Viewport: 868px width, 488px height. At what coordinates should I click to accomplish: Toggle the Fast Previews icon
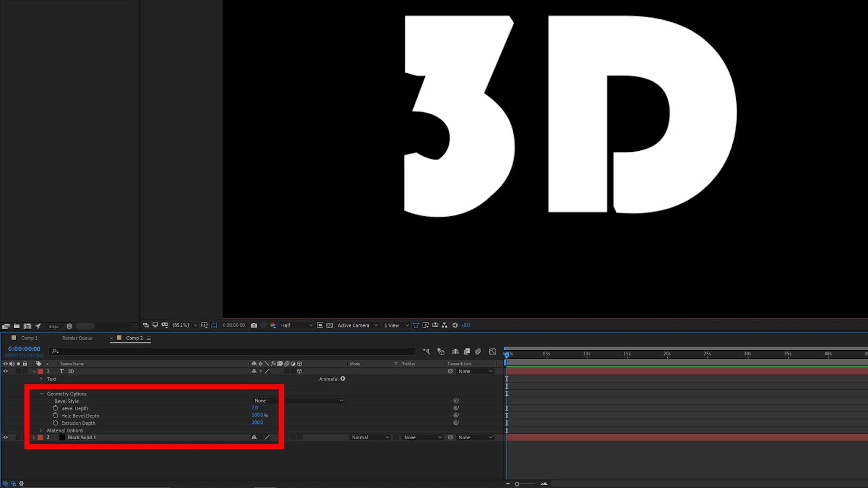(426, 325)
